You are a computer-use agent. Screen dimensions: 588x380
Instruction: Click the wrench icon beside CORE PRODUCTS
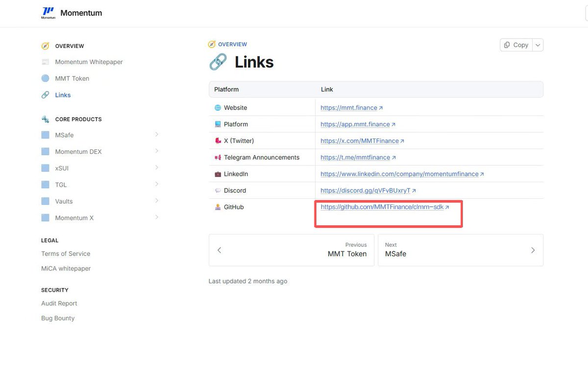(45, 119)
